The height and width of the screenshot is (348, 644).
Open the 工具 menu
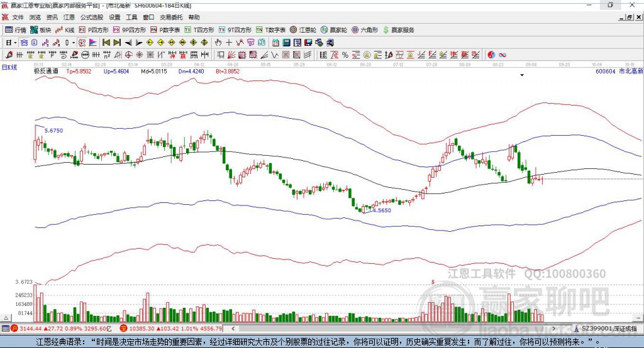pos(131,17)
